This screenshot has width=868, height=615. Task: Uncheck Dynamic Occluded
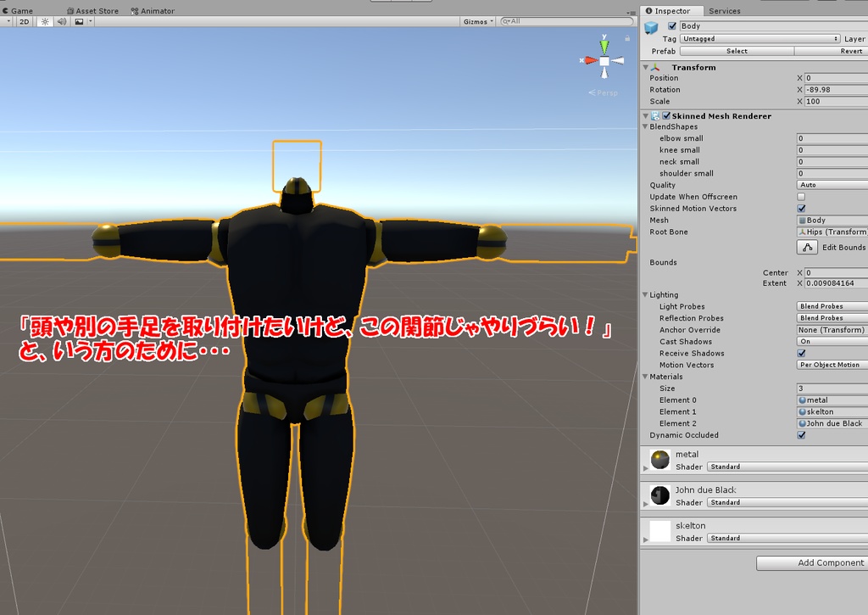click(x=799, y=435)
